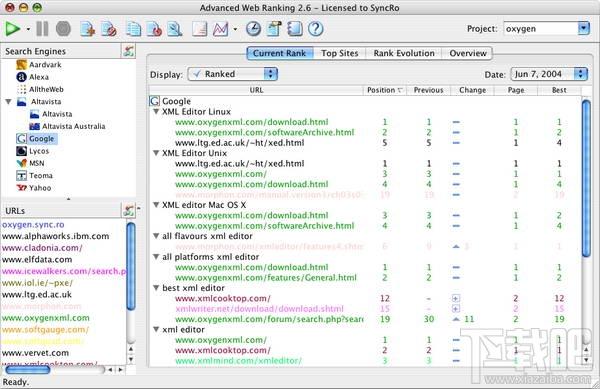Click the URLs panel edit icon
This screenshot has height=389, width=600.
(x=129, y=210)
